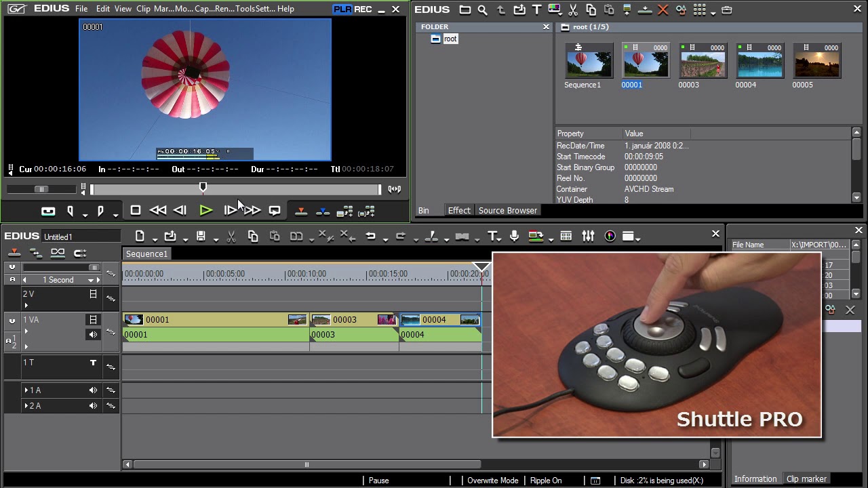Viewport: 868px width, 488px height.
Task: Add title with T icon in Bin toolbar
Action: (x=536, y=9)
